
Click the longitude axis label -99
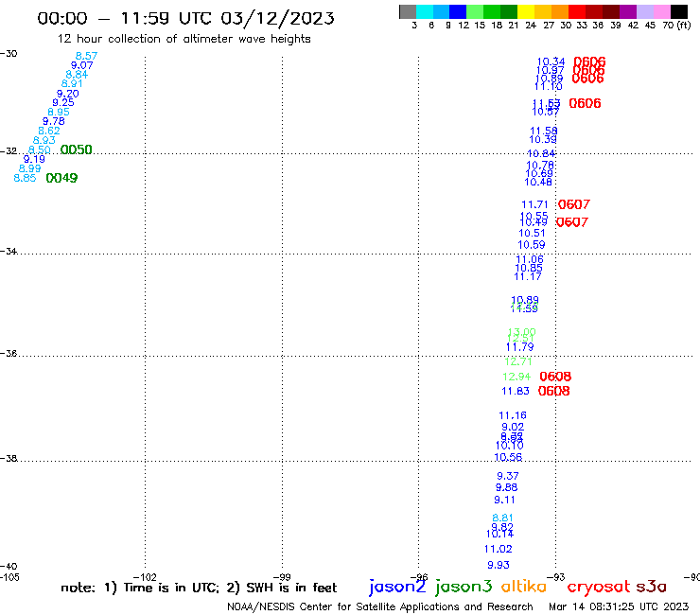[x=282, y=577]
